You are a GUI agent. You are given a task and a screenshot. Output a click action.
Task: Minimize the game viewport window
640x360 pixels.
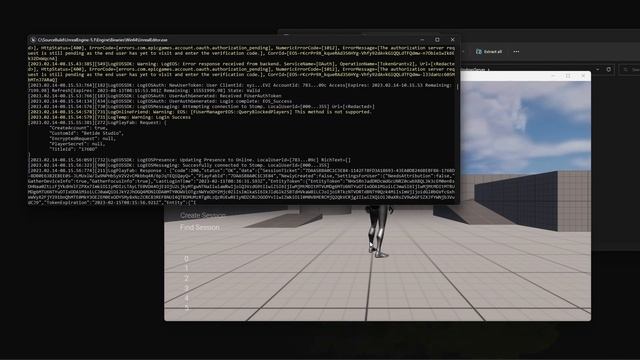coord(553,76)
